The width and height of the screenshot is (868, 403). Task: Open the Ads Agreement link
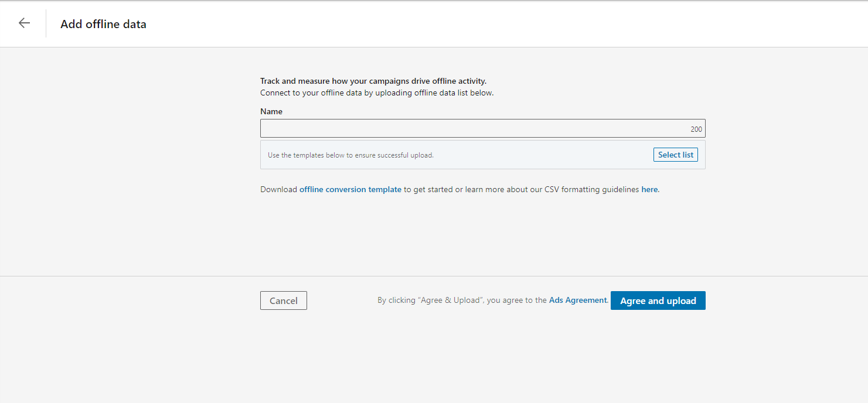pyautogui.click(x=578, y=300)
